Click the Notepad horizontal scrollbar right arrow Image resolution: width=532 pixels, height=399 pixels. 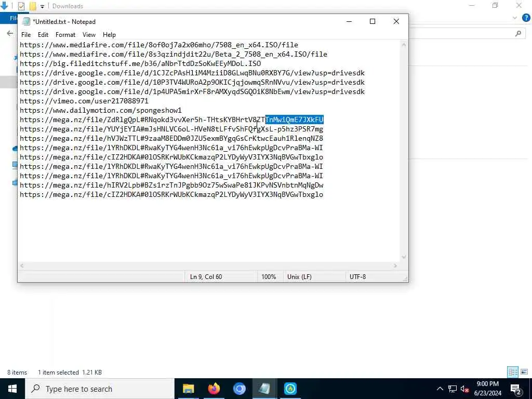point(395,266)
